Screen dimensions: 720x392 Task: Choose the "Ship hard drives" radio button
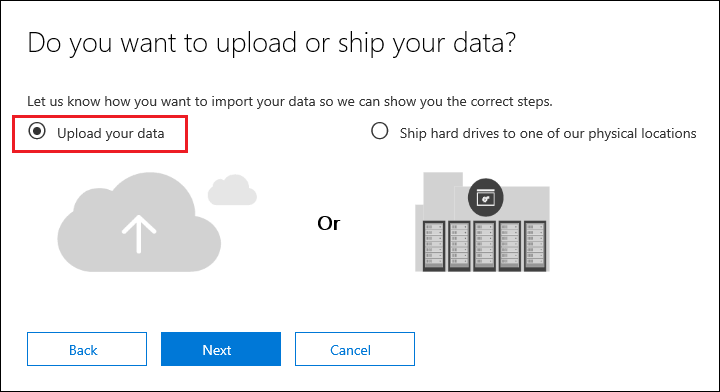(x=380, y=131)
